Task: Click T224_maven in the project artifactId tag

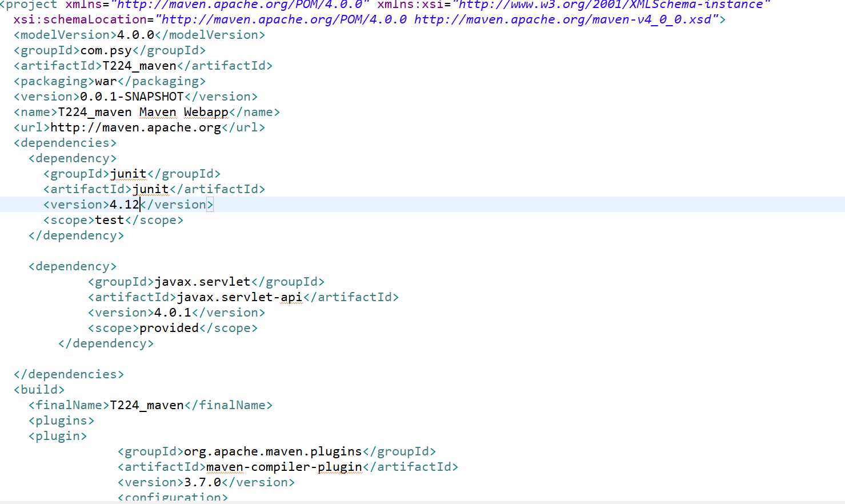Action: (x=139, y=66)
